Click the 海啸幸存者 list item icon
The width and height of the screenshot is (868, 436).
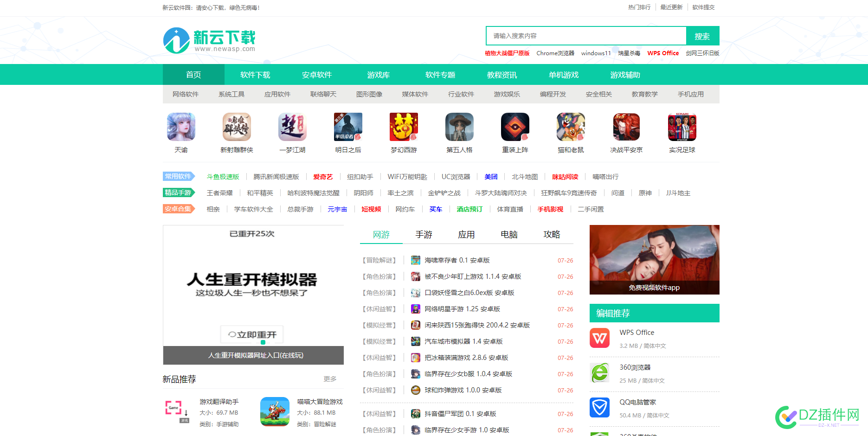click(x=416, y=260)
